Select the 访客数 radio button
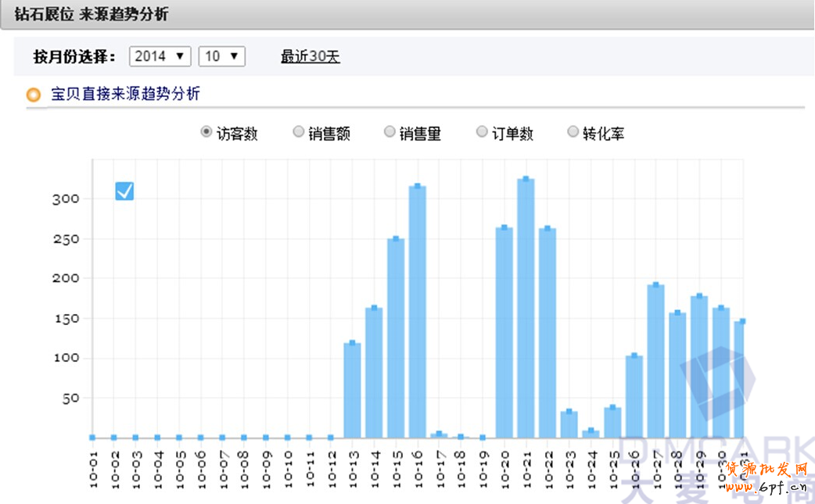815x504 pixels. pos(206,132)
